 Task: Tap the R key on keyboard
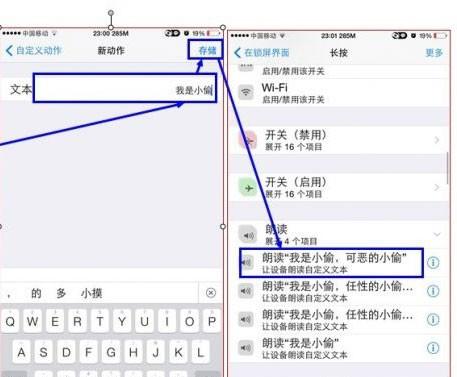77,321
